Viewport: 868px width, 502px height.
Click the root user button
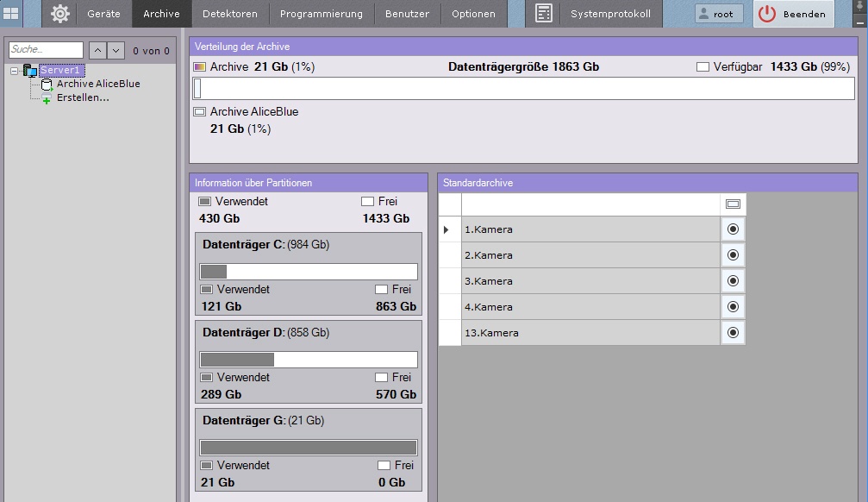[719, 14]
